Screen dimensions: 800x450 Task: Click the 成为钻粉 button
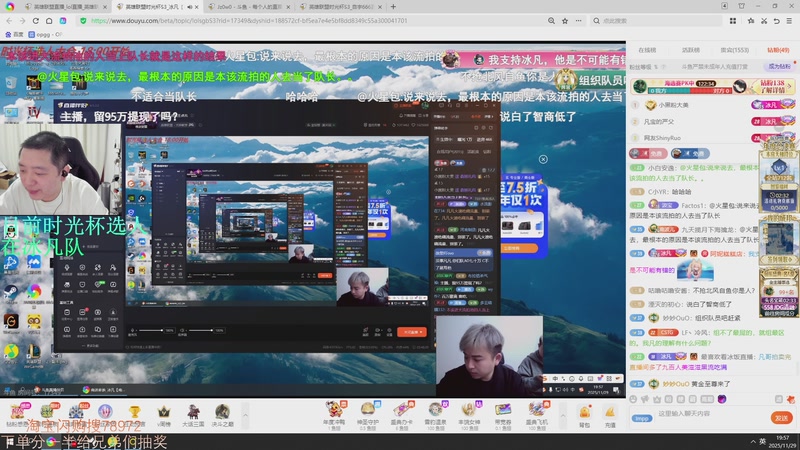click(779, 66)
